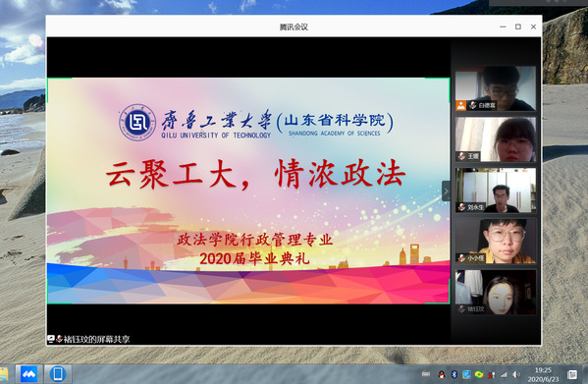Open the Bluetooth tray icon
The width and height of the screenshot is (588, 384).
tap(454, 374)
